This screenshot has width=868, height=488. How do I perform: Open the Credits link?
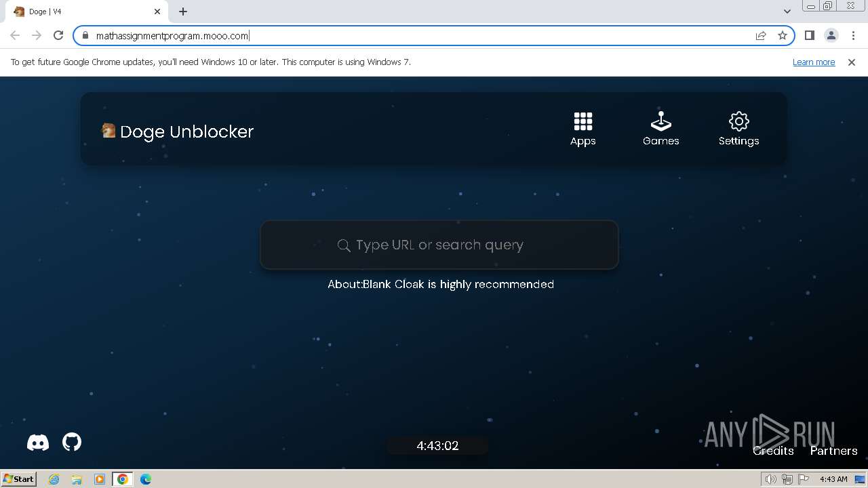pos(773,451)
